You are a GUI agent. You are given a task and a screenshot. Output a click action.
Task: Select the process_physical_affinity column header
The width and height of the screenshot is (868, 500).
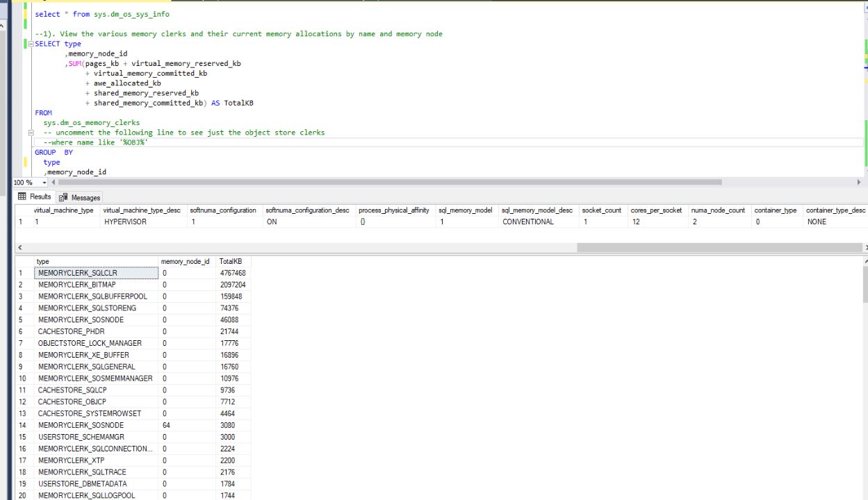tap(394, 210)
